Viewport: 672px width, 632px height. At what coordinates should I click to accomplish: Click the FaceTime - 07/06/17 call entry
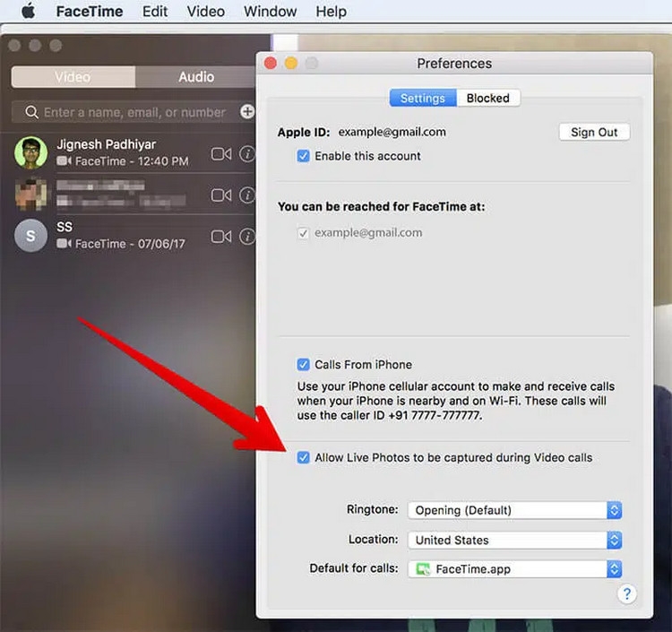pos(121,244)
